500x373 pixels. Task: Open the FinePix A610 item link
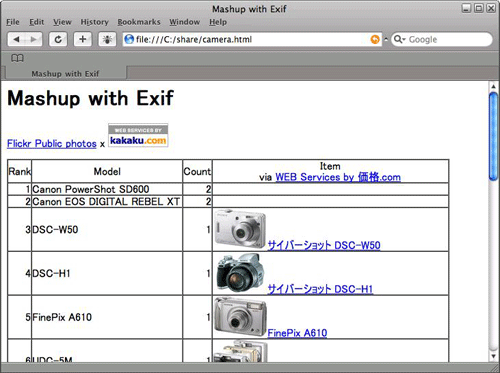(297, 333)
